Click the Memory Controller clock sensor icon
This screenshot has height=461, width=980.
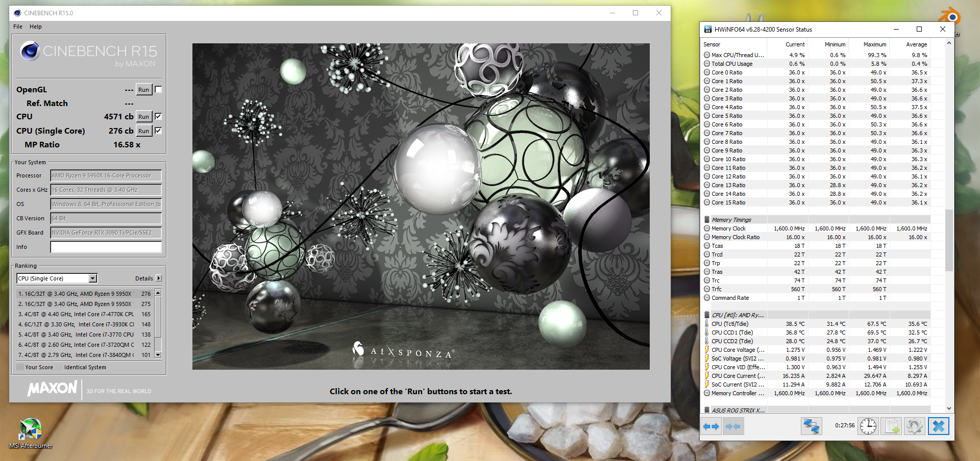tap(707, 393)
